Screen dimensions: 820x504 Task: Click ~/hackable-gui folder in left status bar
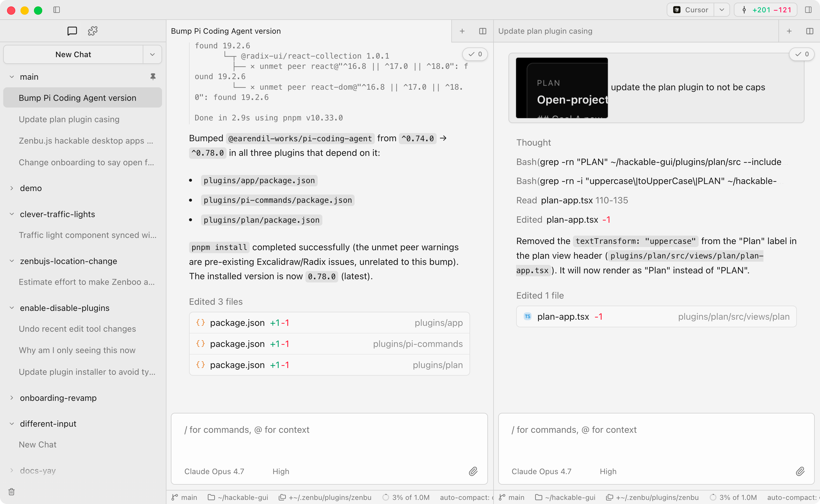[x=238, y=497]
